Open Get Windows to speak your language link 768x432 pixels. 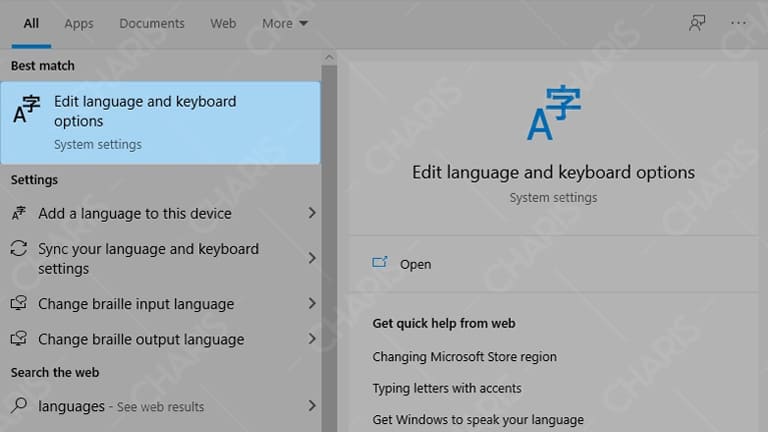(478, 419)
